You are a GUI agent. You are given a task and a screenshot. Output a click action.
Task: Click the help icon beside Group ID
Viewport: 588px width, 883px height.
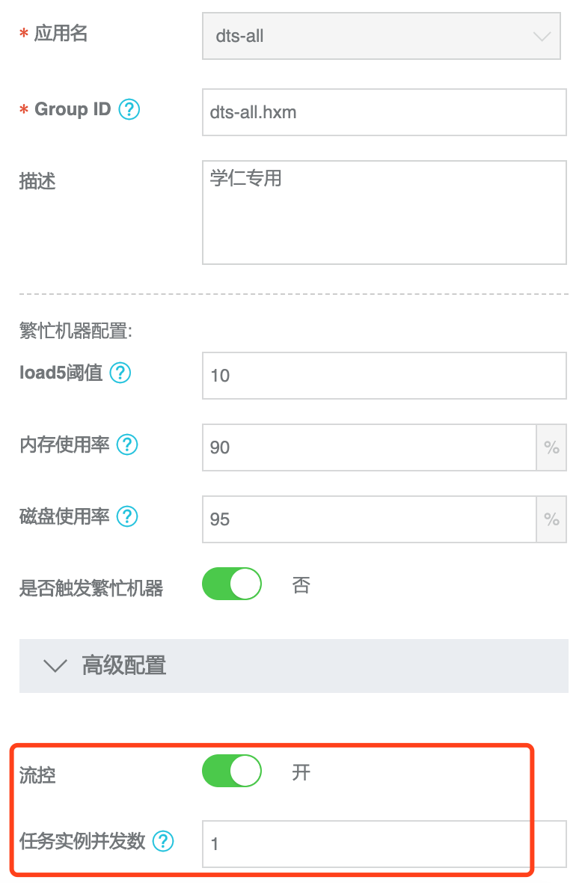[129, 110]
